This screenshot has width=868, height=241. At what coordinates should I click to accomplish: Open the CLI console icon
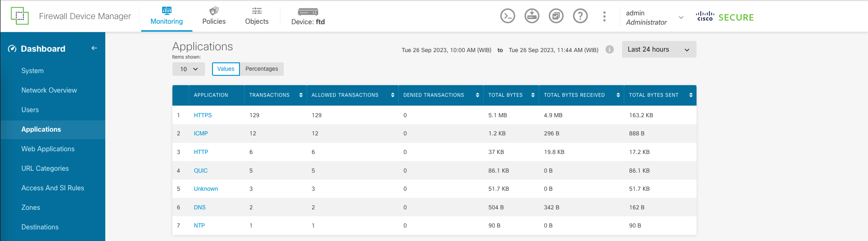point(507,16)
